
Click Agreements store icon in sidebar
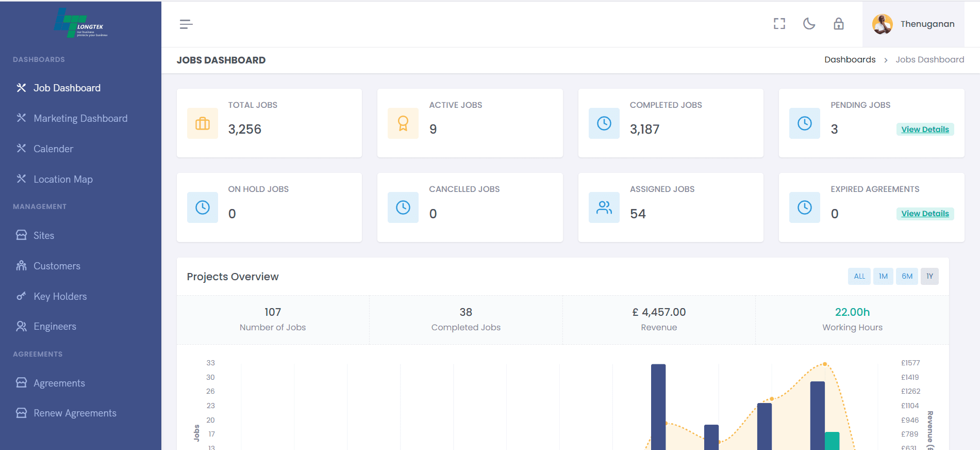21,383
